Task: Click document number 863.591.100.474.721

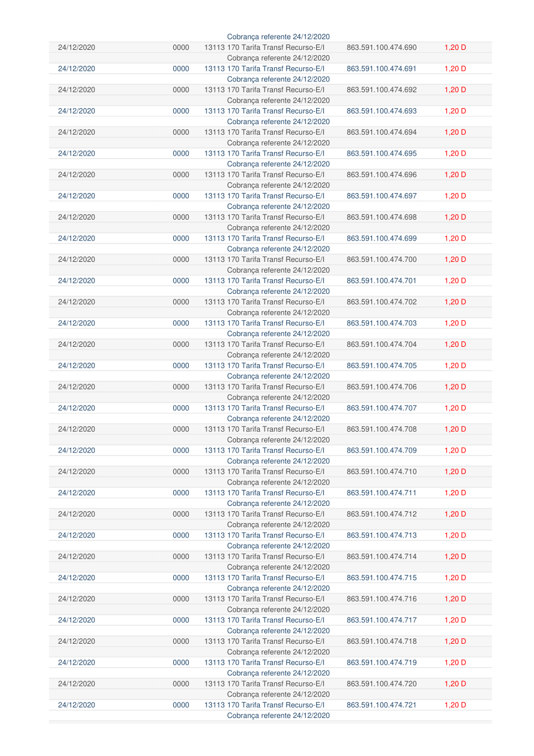Action: [381, 705]
